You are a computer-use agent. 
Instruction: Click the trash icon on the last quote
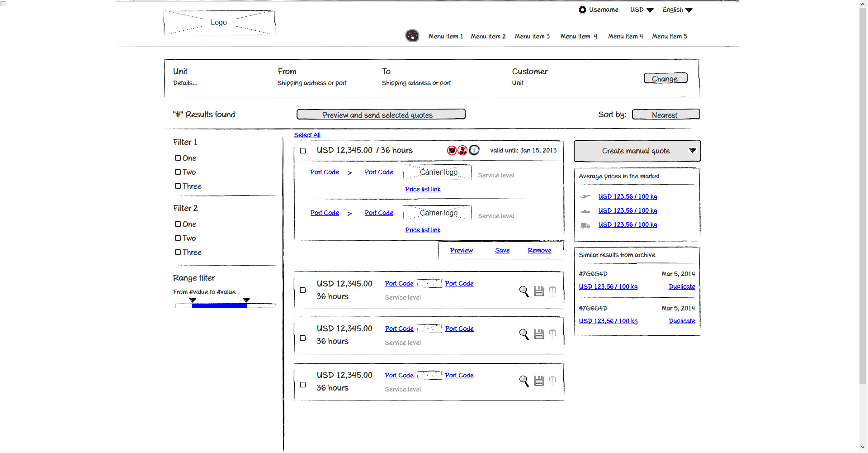(552, 381)
